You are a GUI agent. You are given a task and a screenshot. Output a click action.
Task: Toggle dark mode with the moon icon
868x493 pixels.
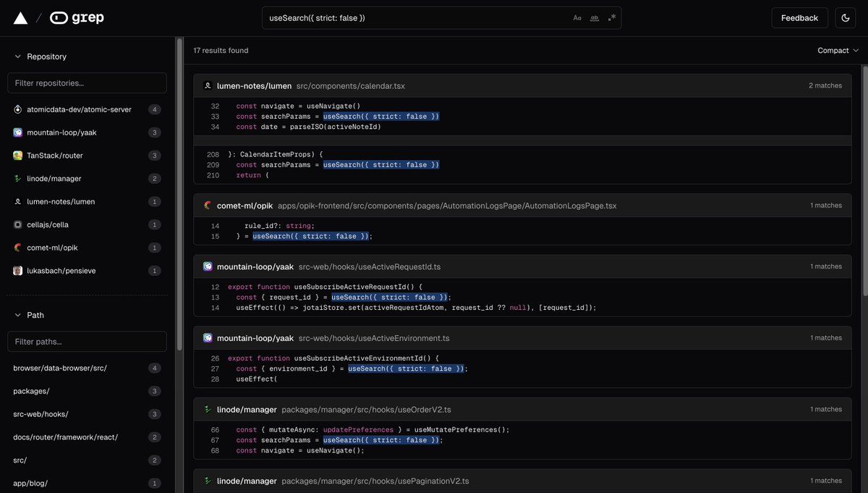tap(846, 17)
